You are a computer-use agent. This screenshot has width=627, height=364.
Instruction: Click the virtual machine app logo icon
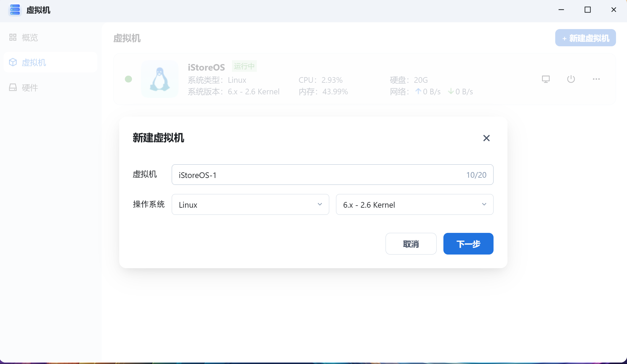click(15, 10)
